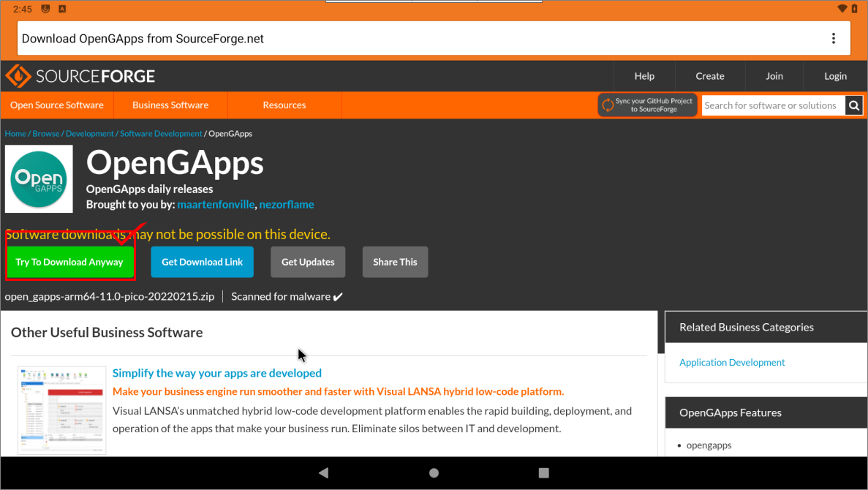Select the Open Source Software tab

(57, 105)
